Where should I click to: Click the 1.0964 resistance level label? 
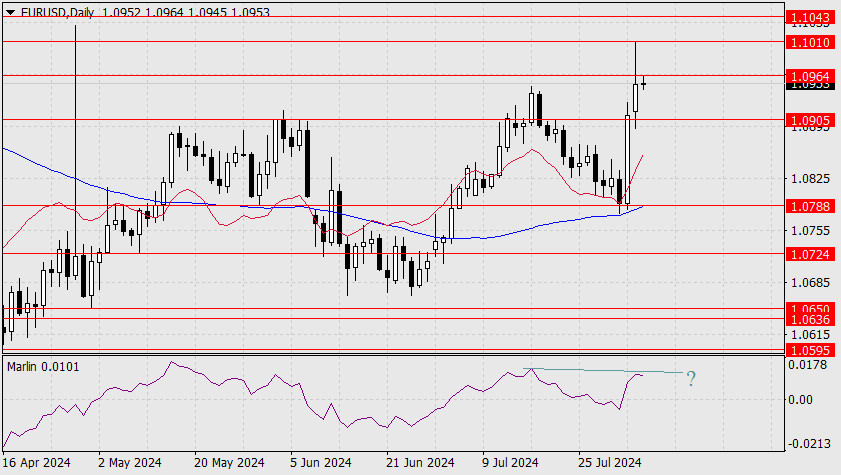[x=810, y=76]
